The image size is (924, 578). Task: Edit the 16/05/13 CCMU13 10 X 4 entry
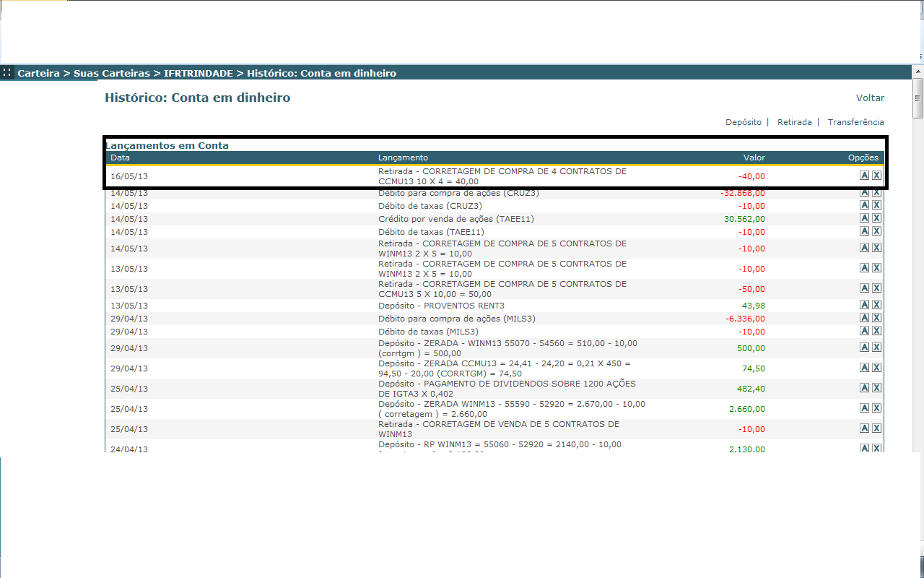864,176
